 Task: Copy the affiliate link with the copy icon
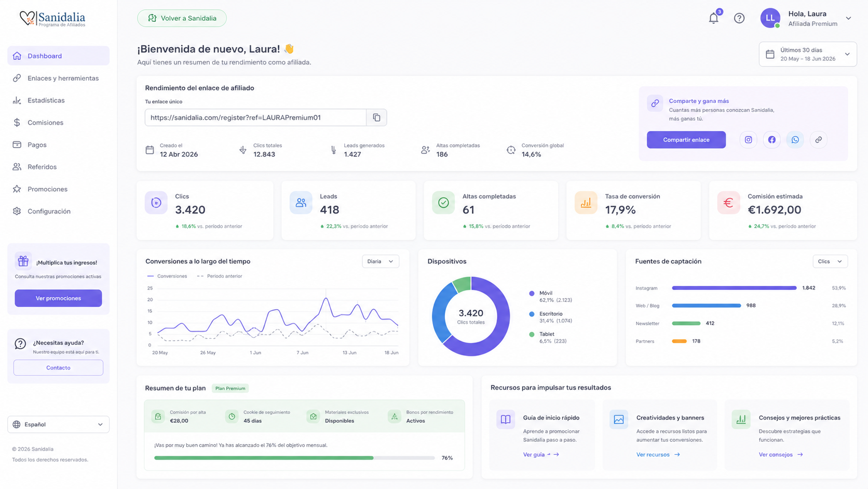pyautogui.click(x=376, y=117)
